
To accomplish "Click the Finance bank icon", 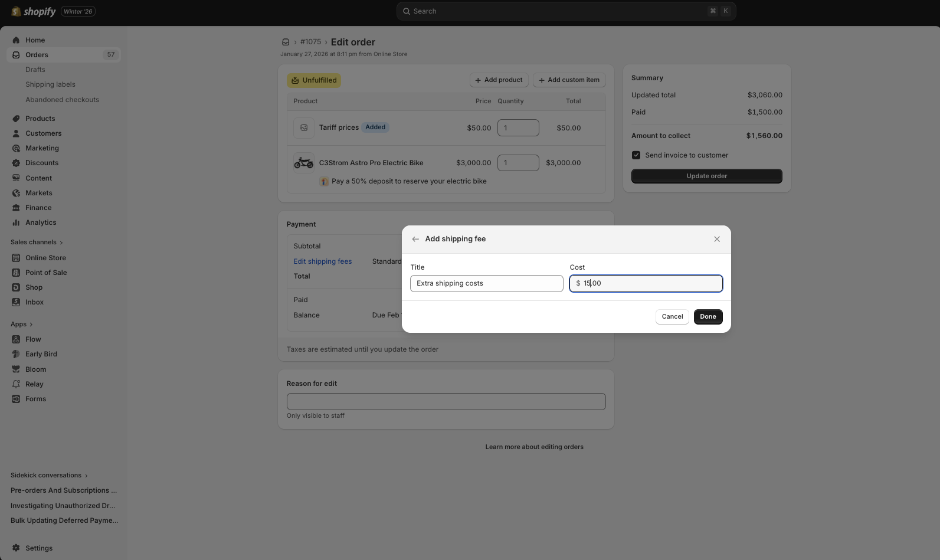I will tap(16, 208).
